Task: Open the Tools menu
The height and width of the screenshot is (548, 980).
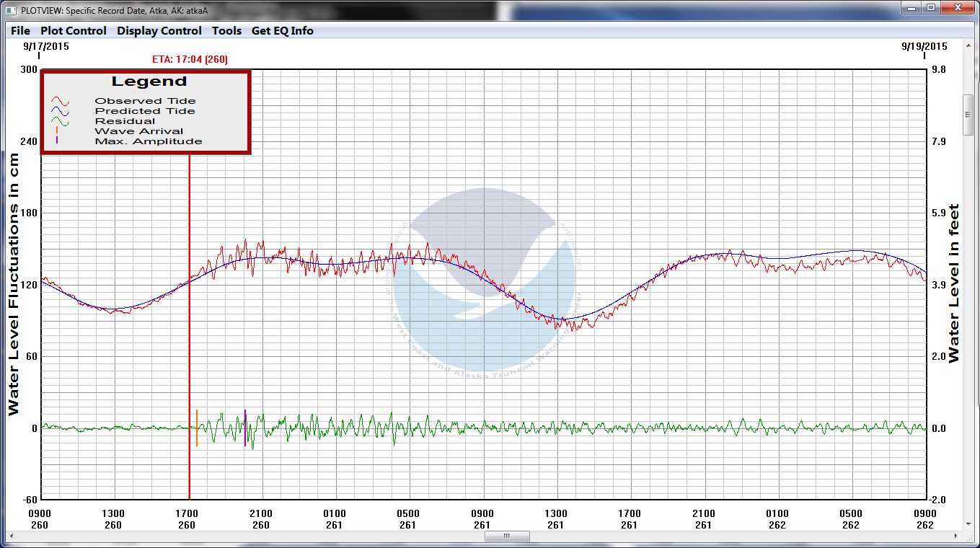Action: click(226, 30)
